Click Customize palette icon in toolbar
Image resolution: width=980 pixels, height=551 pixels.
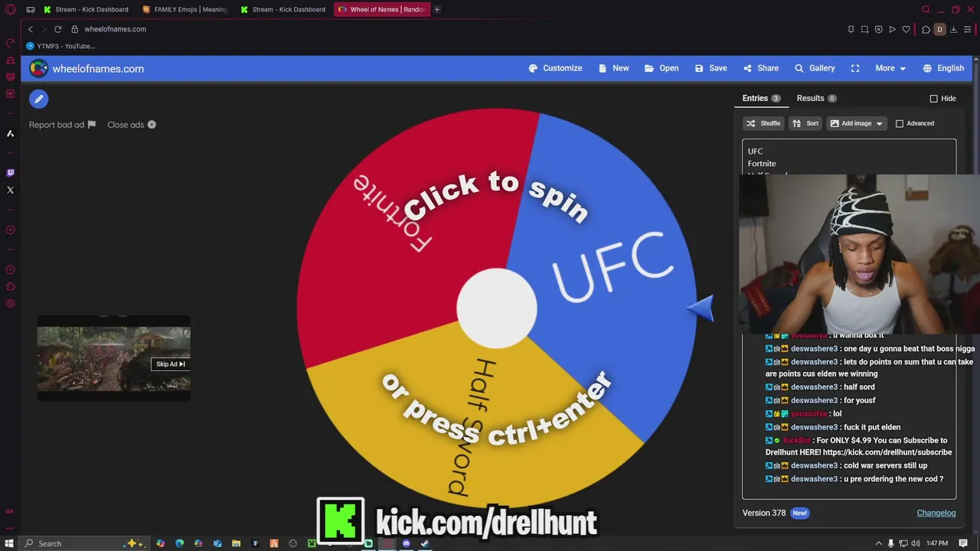[533, 68]
